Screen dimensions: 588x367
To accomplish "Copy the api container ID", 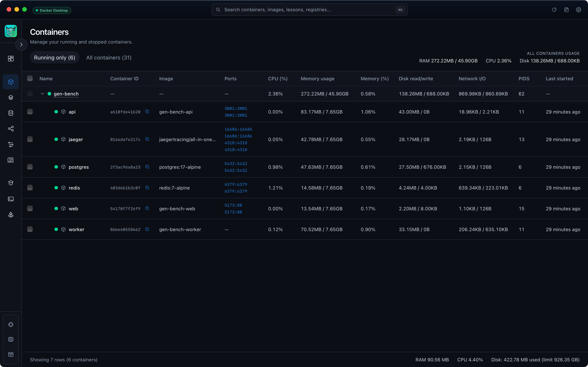I will click(147, 111).
